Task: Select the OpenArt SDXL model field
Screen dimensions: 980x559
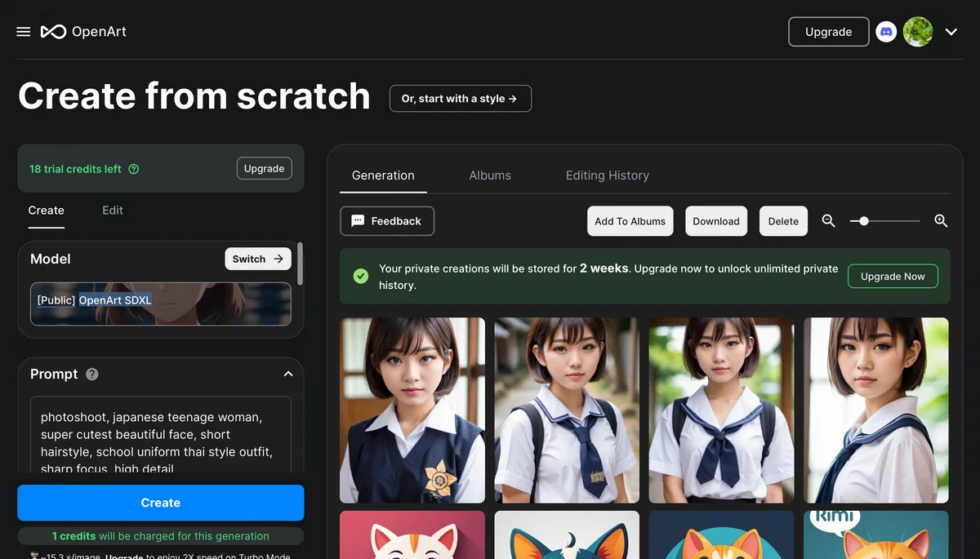Action: (161, 304)
